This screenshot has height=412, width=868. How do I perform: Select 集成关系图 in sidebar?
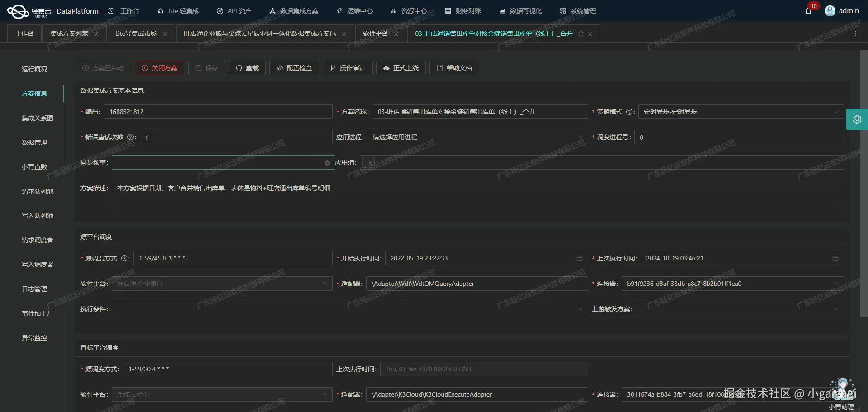pyautogui.click(x=38, y=118)
